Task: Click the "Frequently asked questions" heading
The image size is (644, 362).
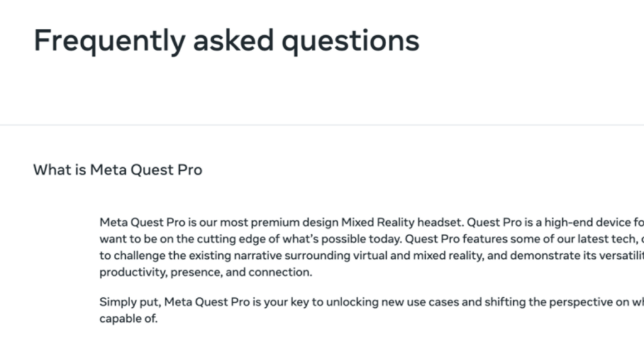Action: click(226, 41)
